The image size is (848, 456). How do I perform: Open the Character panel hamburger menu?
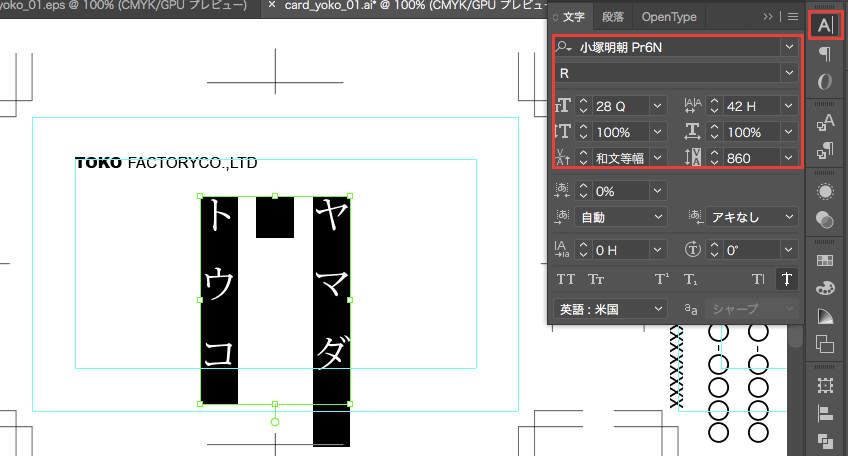click(x=793, y=17)
